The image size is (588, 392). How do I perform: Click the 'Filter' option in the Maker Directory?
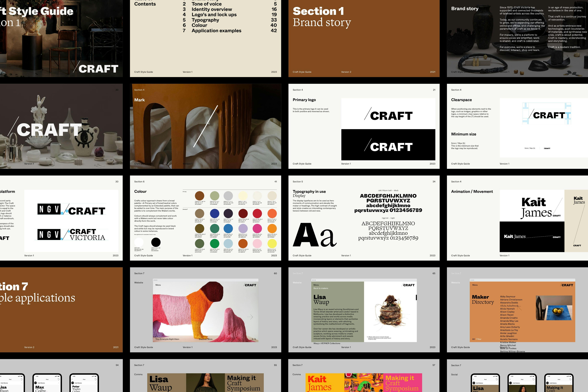(478, 339)
